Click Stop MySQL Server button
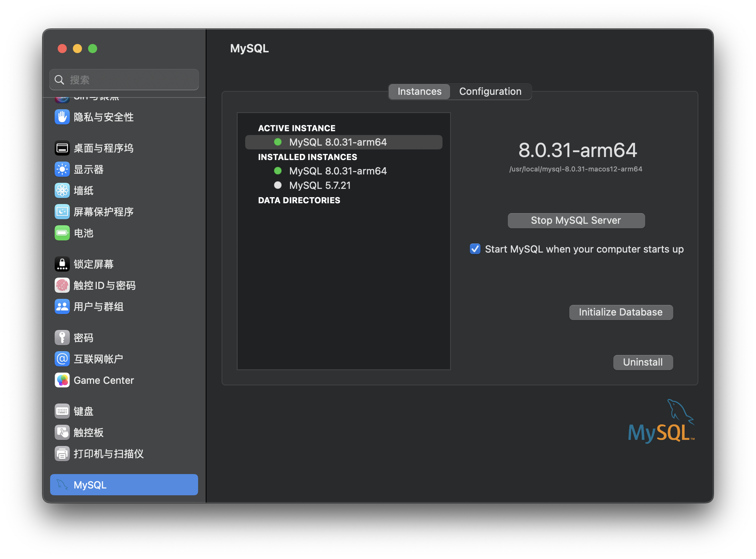The image size is (756, 559). pos(576,221)
